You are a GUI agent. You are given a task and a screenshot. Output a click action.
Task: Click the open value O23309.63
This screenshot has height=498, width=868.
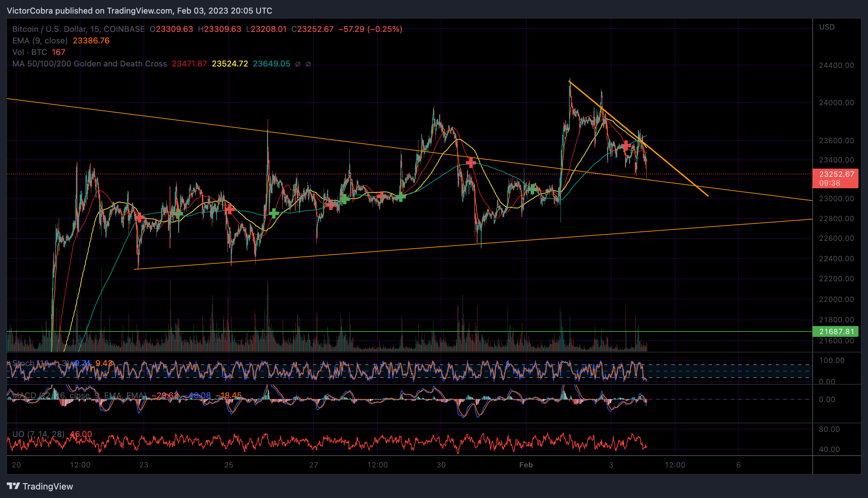click(171, 29)
